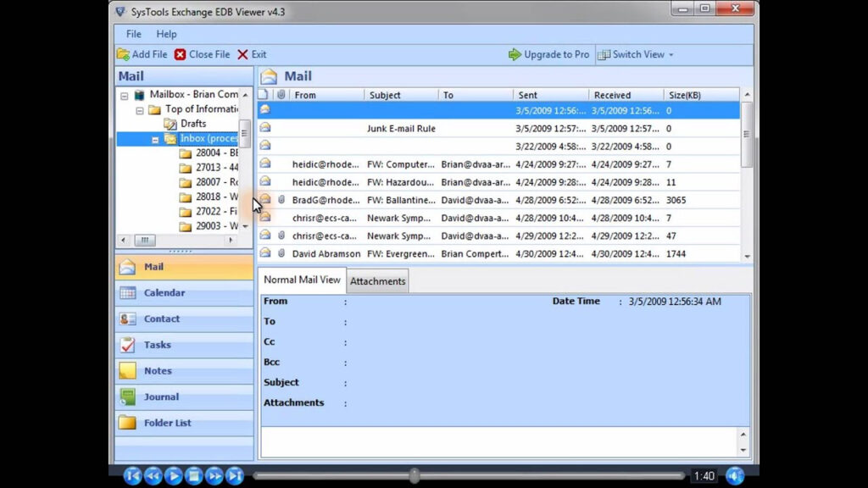Click the video rewind button
This screenshot has height=488, width=868.
coord(153,476)
